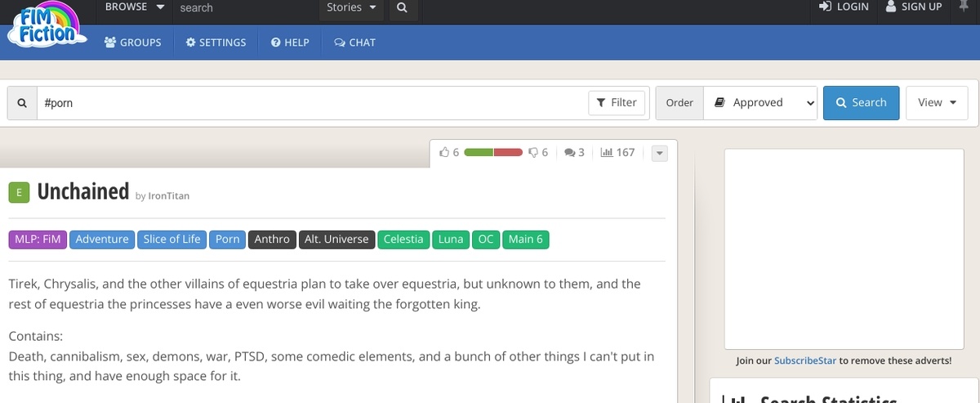The height and width of the screenshot is (403, 980).
Task: Select the Alt. Universe tag
Action: point(336,240)
